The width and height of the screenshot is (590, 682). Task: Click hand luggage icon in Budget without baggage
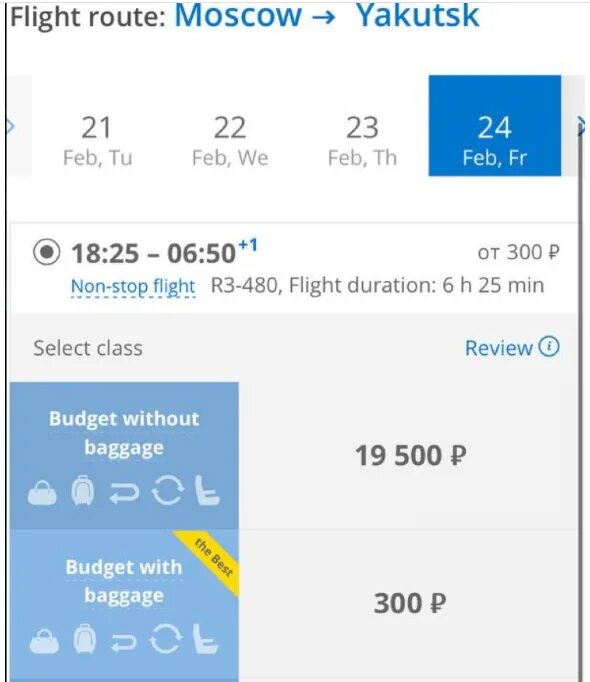[42, 493]
